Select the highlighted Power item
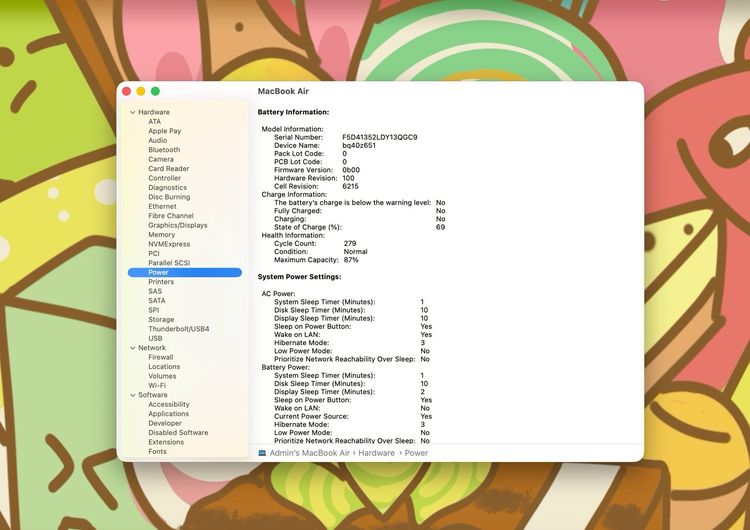 [158, 272]
